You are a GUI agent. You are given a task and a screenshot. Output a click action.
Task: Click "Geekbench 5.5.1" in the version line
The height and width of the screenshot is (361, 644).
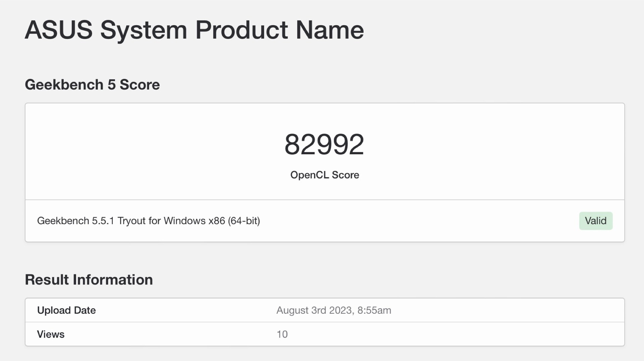point(75,221)
